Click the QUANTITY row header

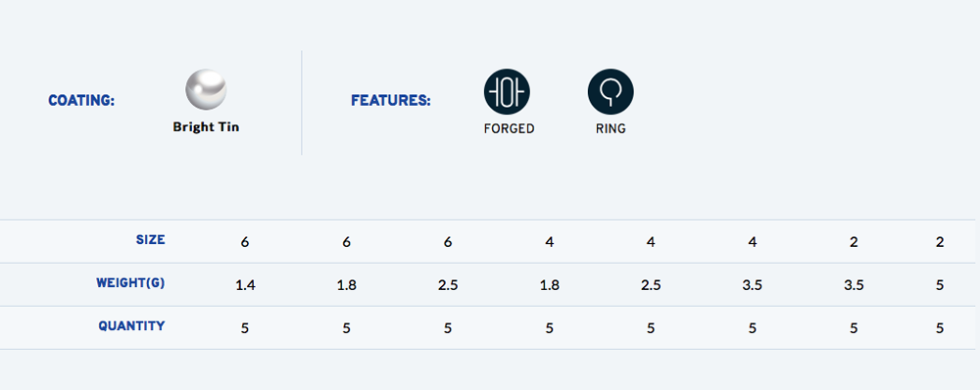pyautogui.click(x=132, y=325)
